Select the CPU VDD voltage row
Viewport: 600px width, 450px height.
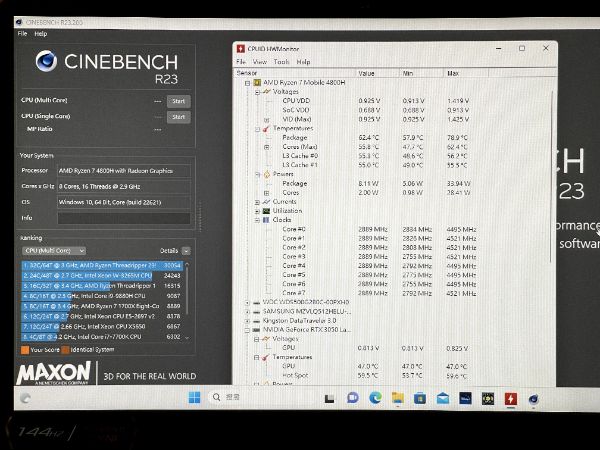click(376, 101)
